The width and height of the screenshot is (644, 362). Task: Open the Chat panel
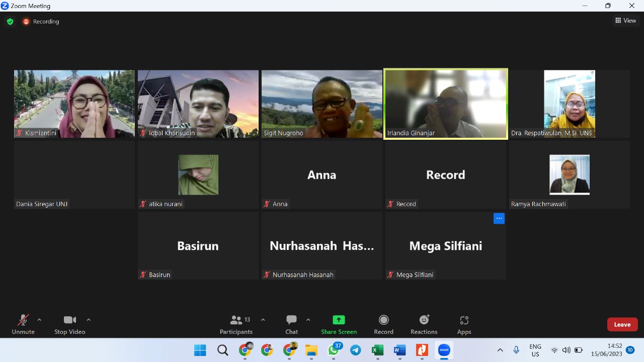(291, 325)
